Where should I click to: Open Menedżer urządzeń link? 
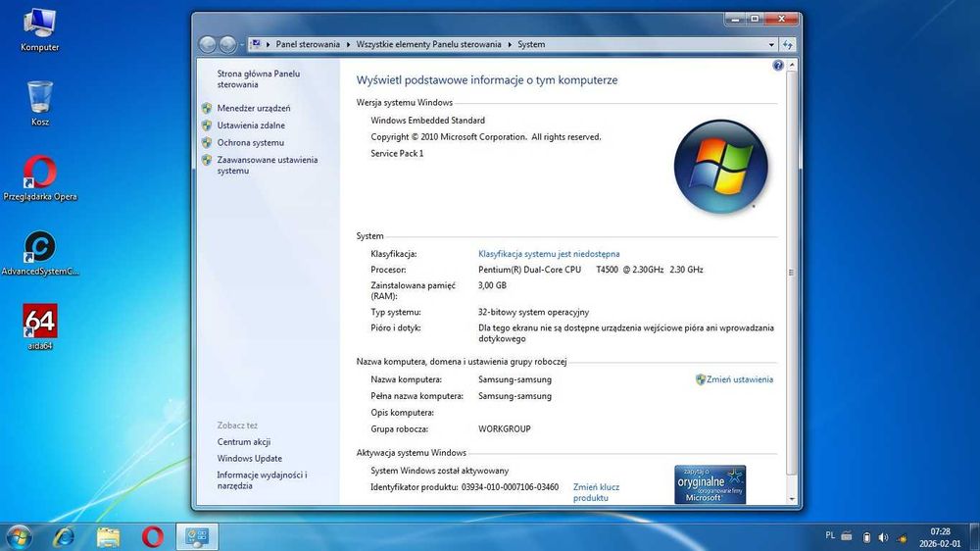(x=254, y=108)
